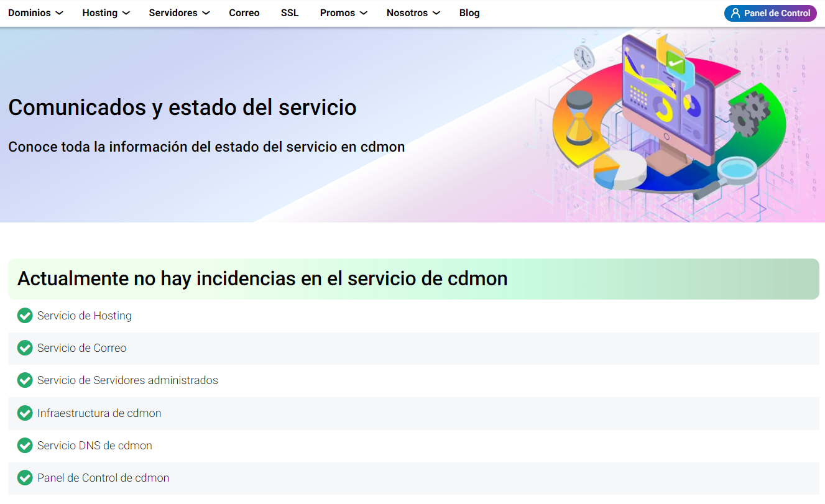Expand the Hosting menu chevron
This screenshot has width=825, height=504.
coord(126,13)
